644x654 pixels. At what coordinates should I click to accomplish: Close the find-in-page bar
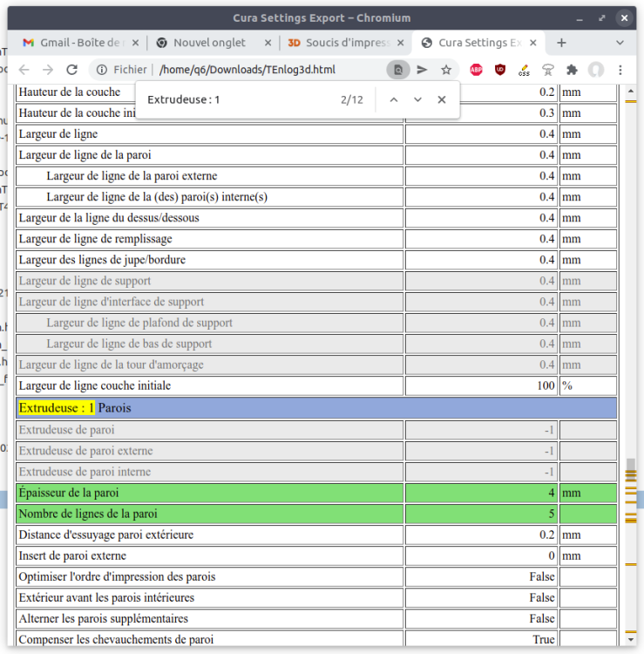pos(442,99)
